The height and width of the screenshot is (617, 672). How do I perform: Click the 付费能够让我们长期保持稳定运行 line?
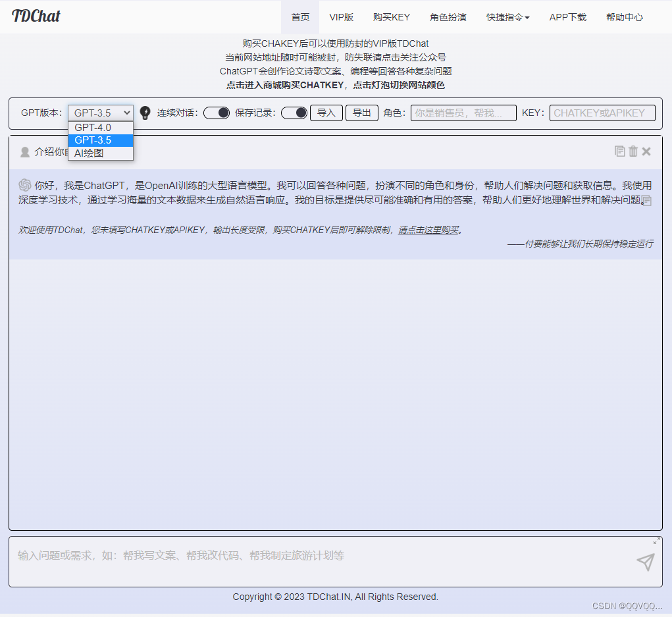(581, 244)
